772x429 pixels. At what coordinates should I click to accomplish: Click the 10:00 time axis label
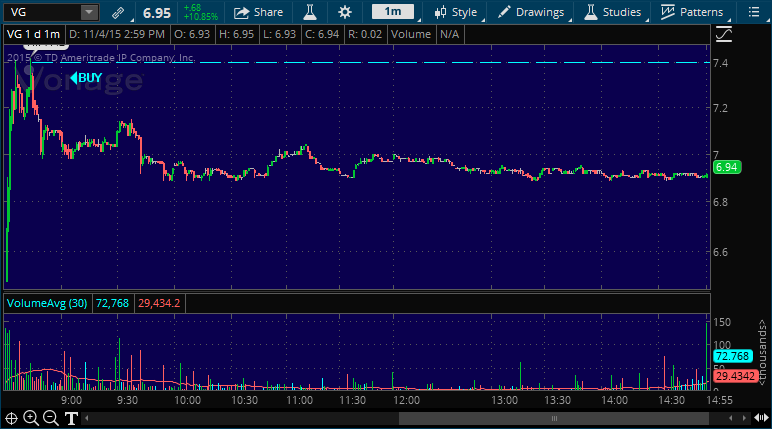188,400
